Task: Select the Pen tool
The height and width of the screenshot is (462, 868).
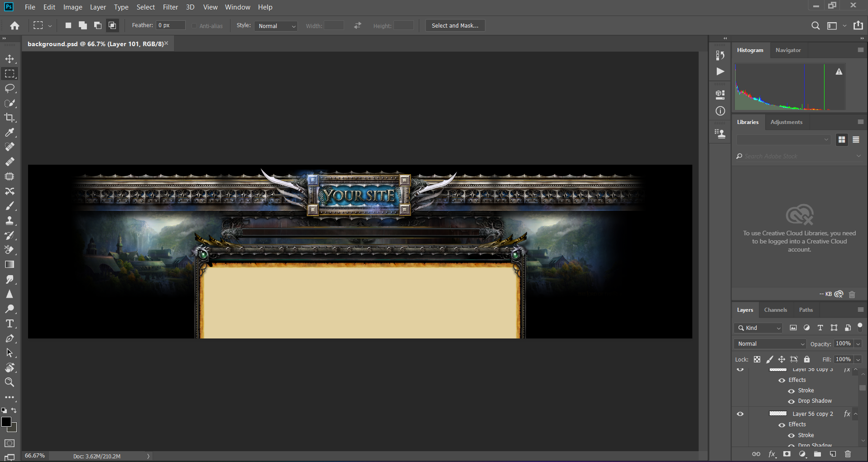Action: [x=10, y=338]
